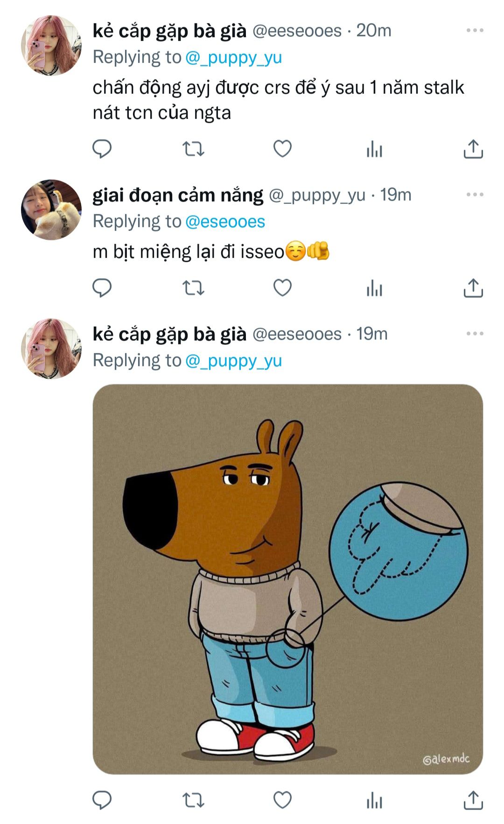
Task: Like the tweet starting 'chấn động ayj'
Action: coord(282,149)
